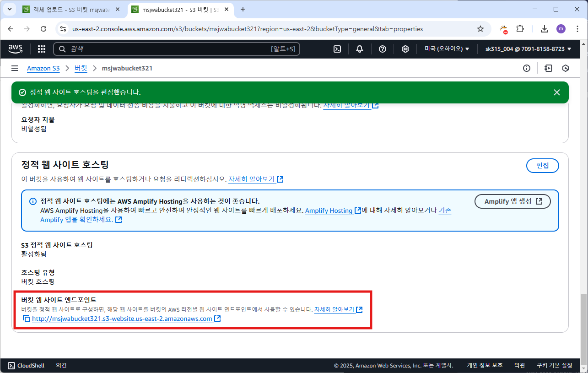Go to 버킷 breadcrumb link
588x373 pixels.
(81, 68)
